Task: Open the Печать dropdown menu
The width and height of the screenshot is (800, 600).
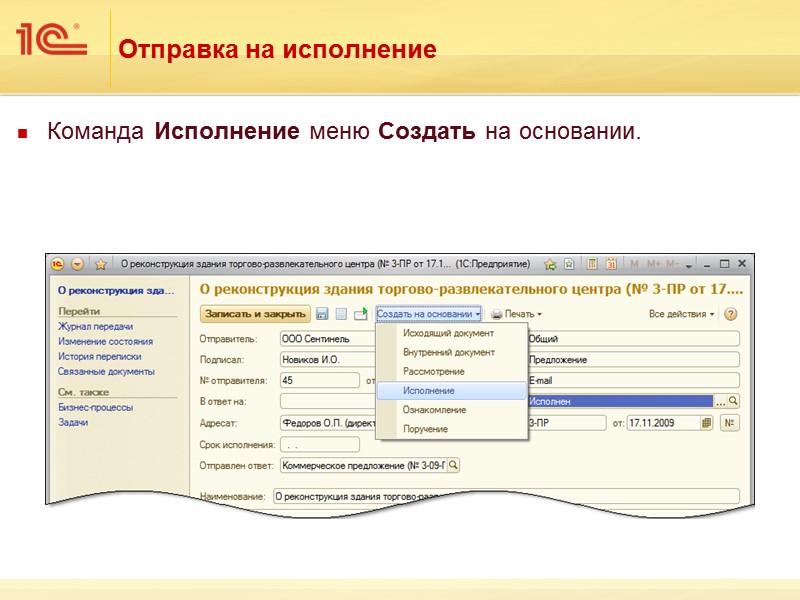Action: point(516,314)
